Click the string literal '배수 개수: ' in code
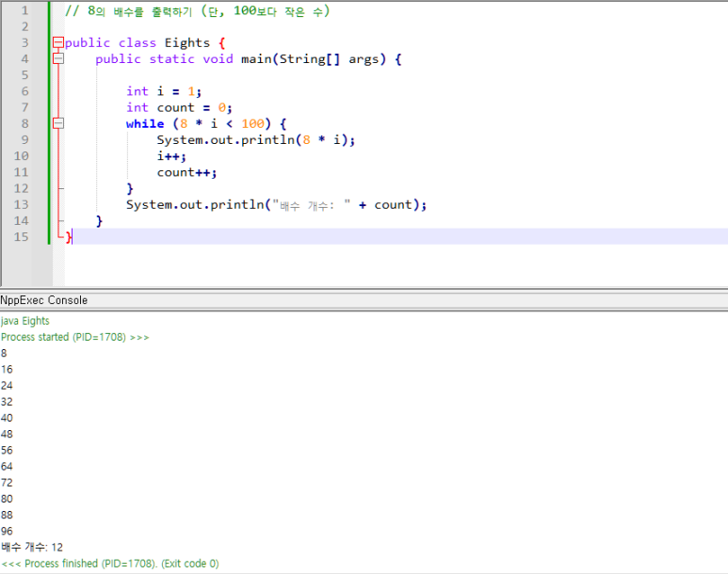728x574 pixels. point(311,205)
